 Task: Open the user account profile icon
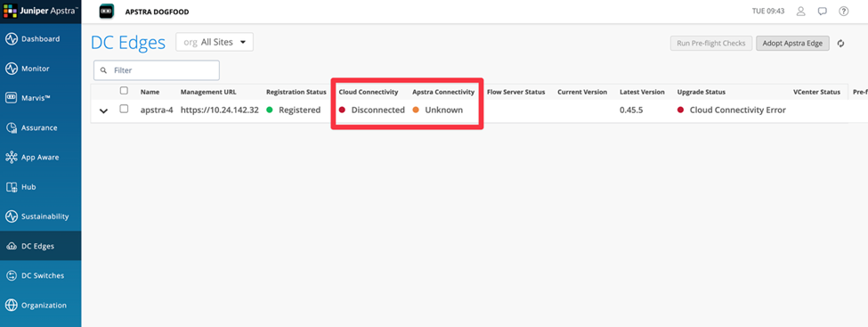(x=800, y=11)
